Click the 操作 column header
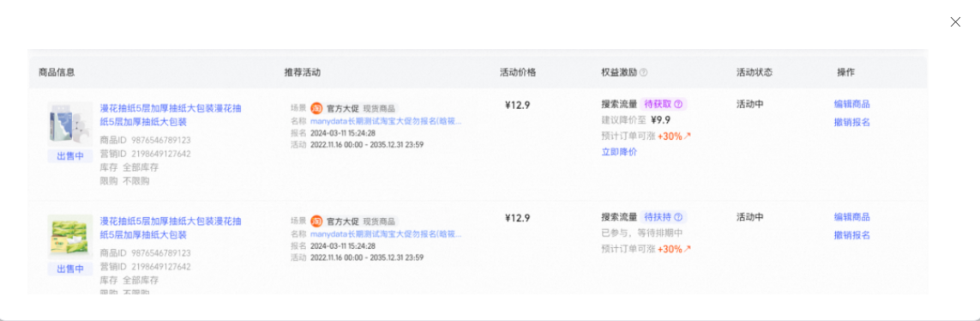Viewport: 980px width, 321px height. [x=846, y=72]
